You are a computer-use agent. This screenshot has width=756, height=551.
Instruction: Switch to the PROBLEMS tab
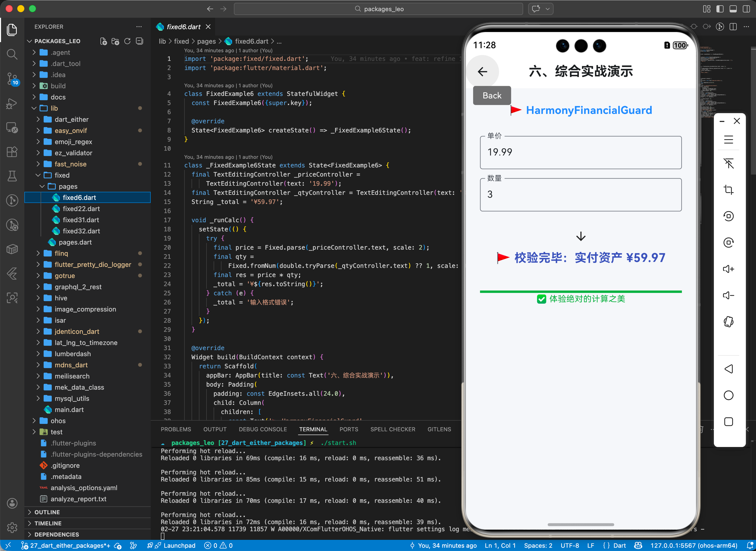(x=176, y=429)
